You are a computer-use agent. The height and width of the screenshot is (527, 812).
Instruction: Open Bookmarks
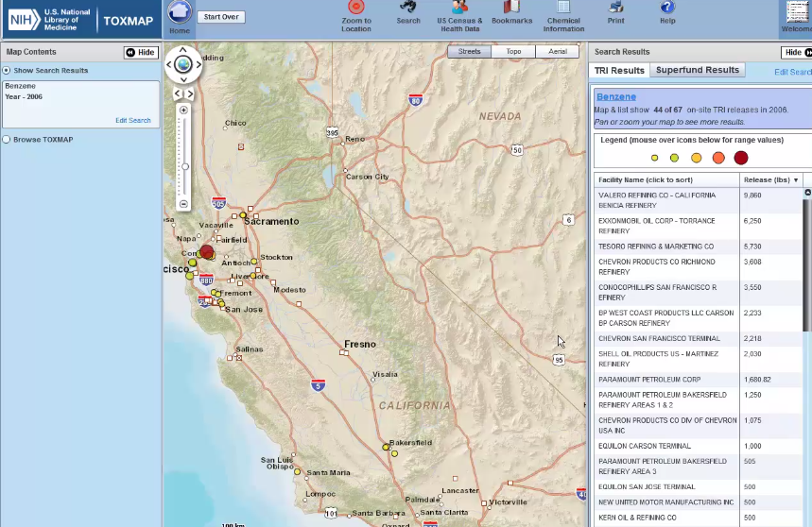coord(511,13)
